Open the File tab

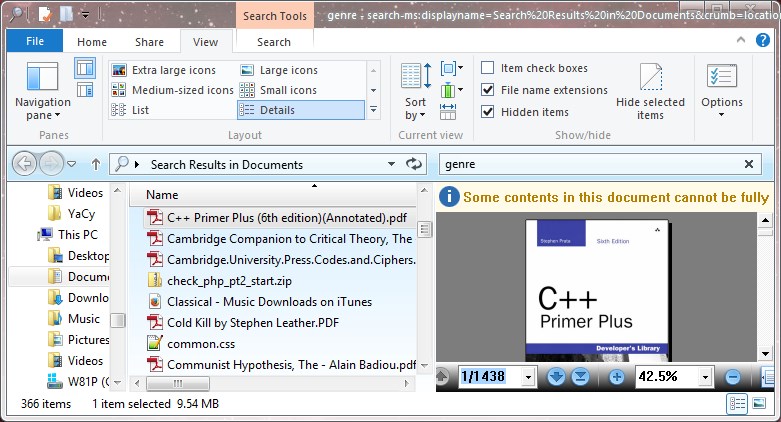click(x=35, y=41)
